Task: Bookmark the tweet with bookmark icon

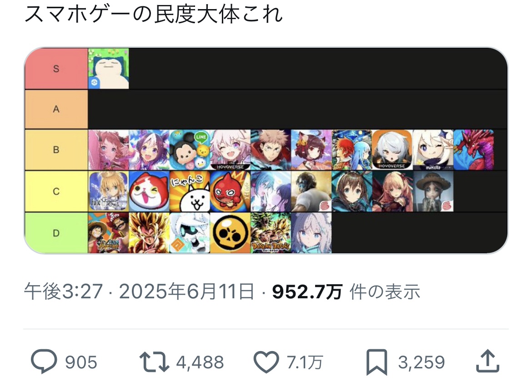Action: (x=376, y=362)
